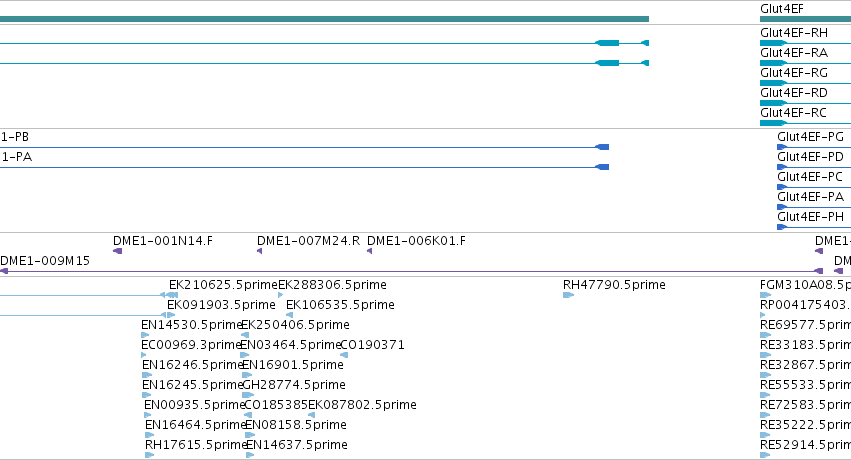
Task: Select the EK288306.5prime EST arrow
Action: [x=281, y=295]
